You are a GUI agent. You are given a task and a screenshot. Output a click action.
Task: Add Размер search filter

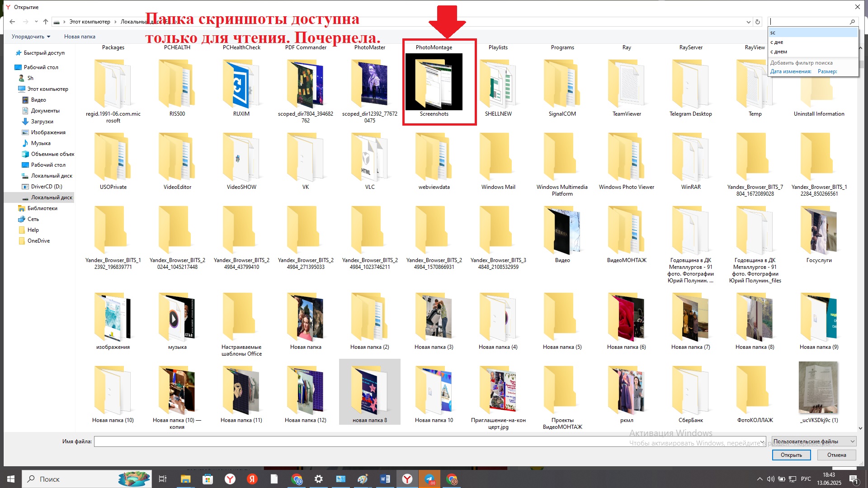(x=827, y=71)
